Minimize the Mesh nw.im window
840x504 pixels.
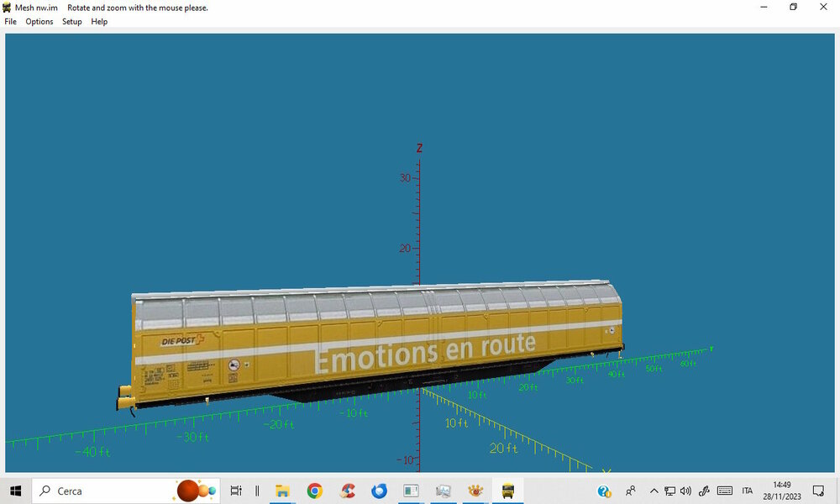point(764,7)
